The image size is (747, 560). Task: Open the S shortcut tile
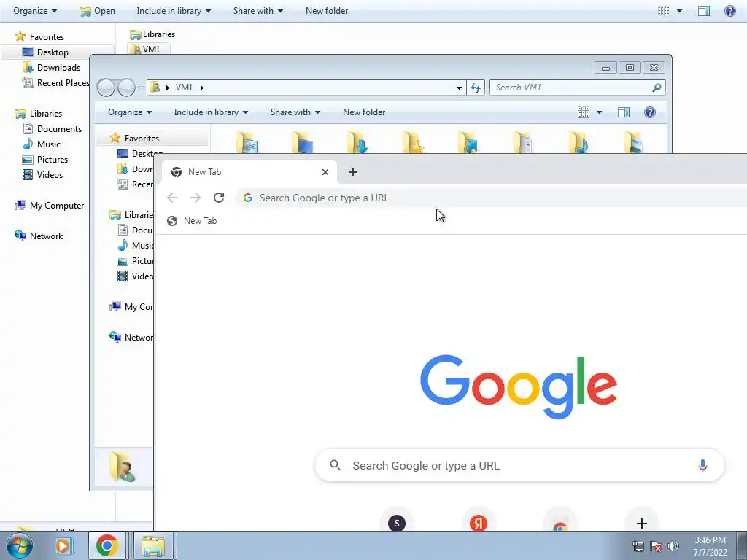click(x=397, y=523)
